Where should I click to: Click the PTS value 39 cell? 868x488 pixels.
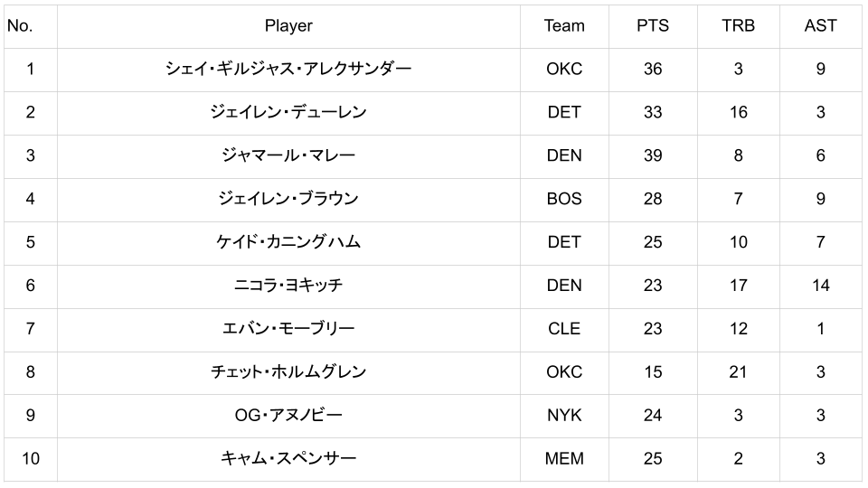[653, 155]
